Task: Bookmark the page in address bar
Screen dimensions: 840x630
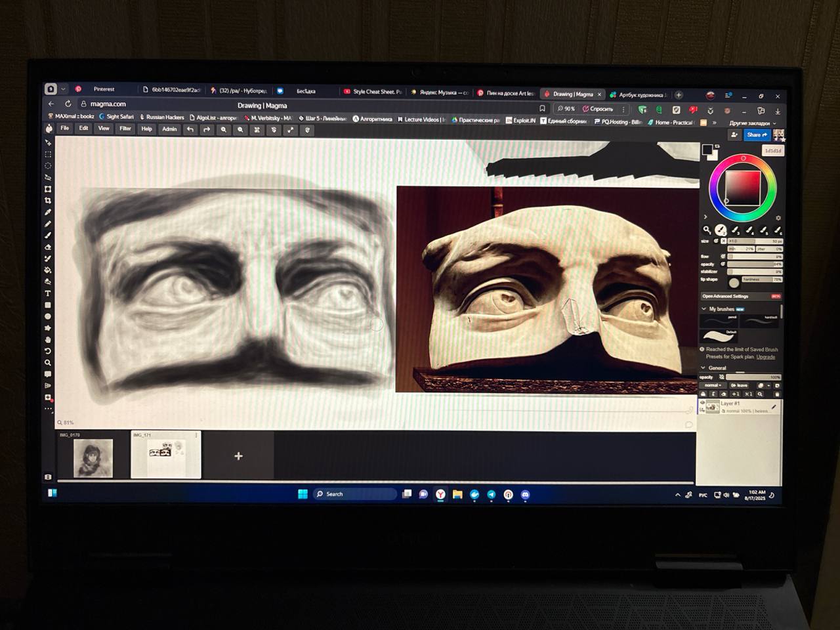Action: click(542, 109)
